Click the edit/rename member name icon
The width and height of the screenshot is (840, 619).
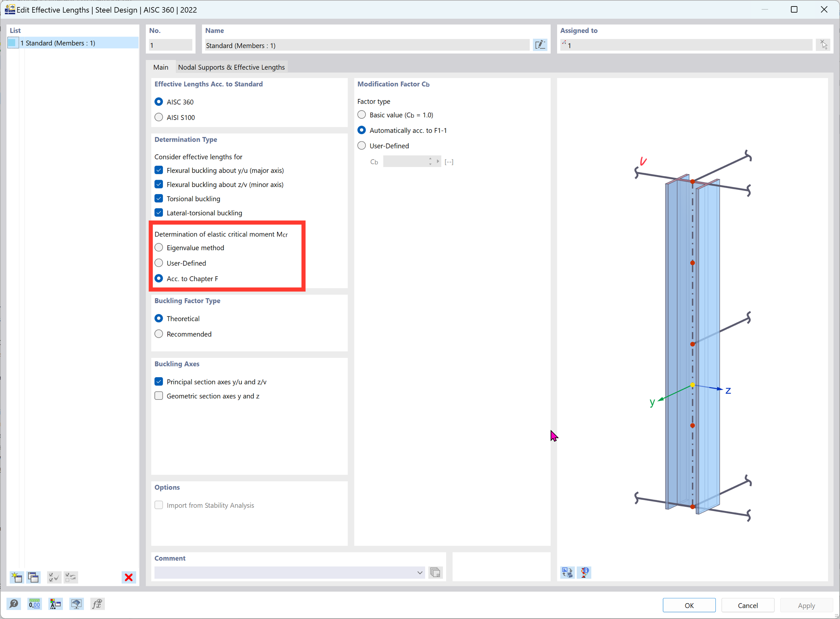click(x=540, y=45)
